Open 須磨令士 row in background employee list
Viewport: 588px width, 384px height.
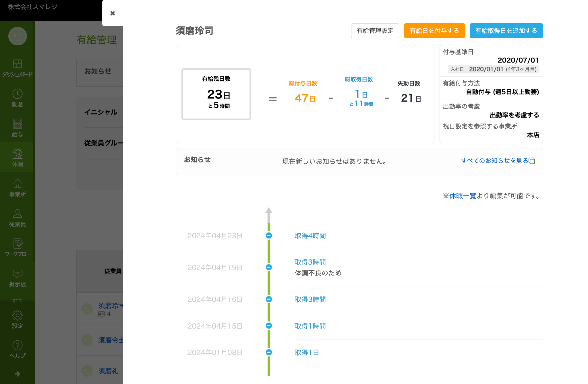111,340
